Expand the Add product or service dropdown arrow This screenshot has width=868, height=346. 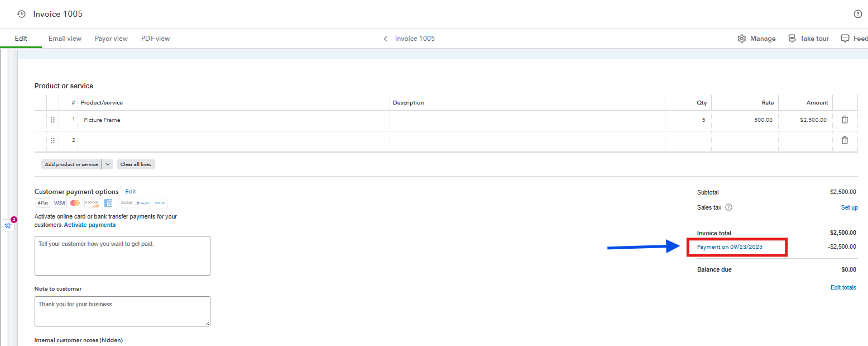[x=108, y=164]
